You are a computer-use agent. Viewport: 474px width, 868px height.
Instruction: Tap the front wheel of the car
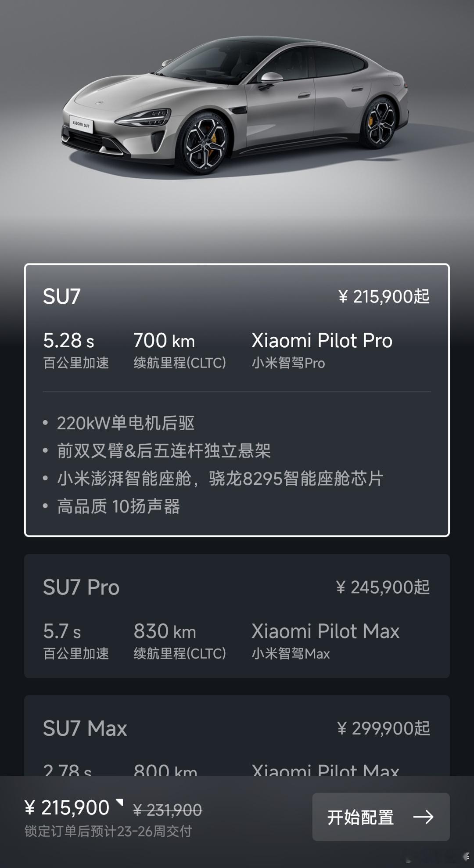click(x=205, y=142)
